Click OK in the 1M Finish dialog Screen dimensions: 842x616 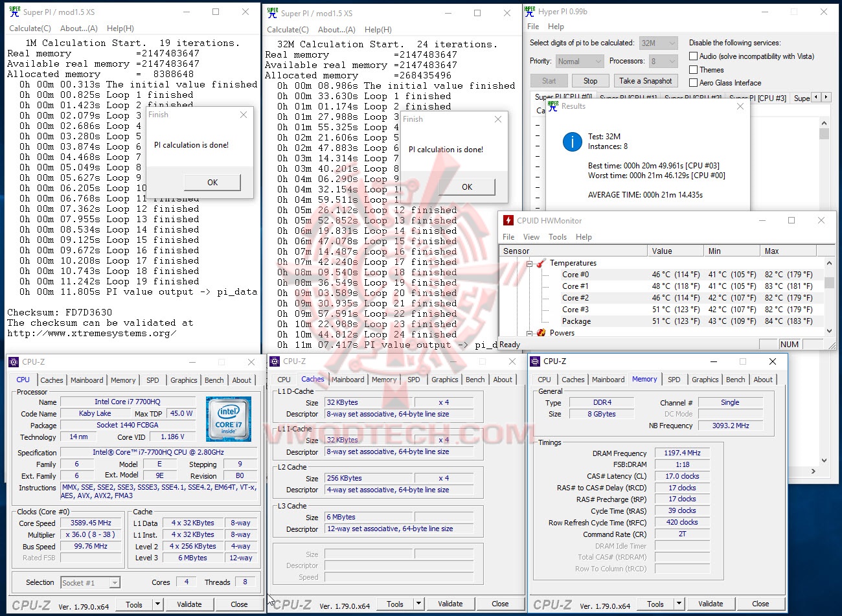click(212, 182)
